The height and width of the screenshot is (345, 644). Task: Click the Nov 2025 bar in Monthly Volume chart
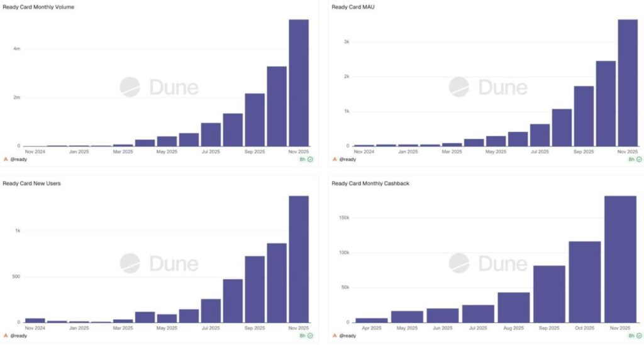point(299,83)
